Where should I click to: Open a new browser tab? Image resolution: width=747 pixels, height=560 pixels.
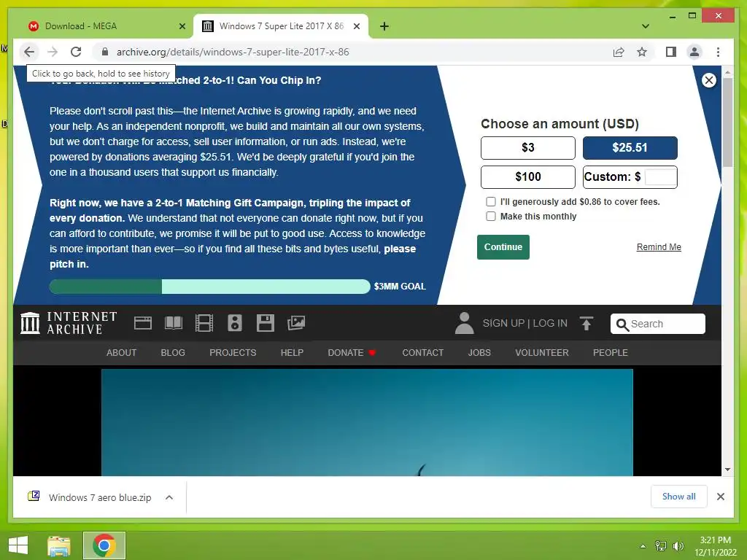pyautogui.click(x=384, y=26)
